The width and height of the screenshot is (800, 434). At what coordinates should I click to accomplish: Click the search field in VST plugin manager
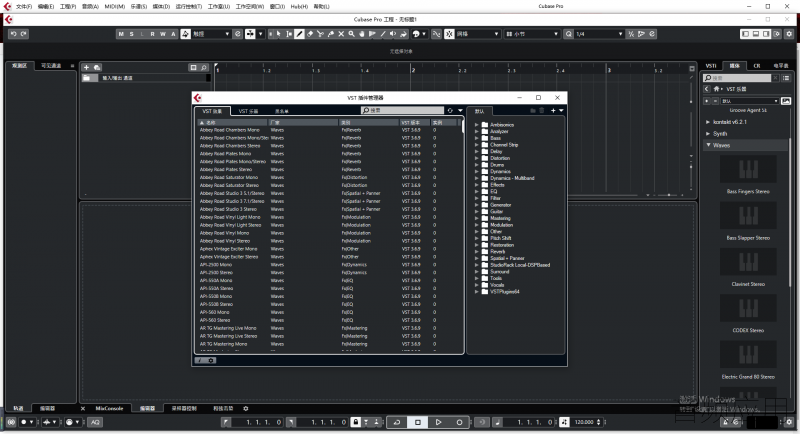pos(402,110)
